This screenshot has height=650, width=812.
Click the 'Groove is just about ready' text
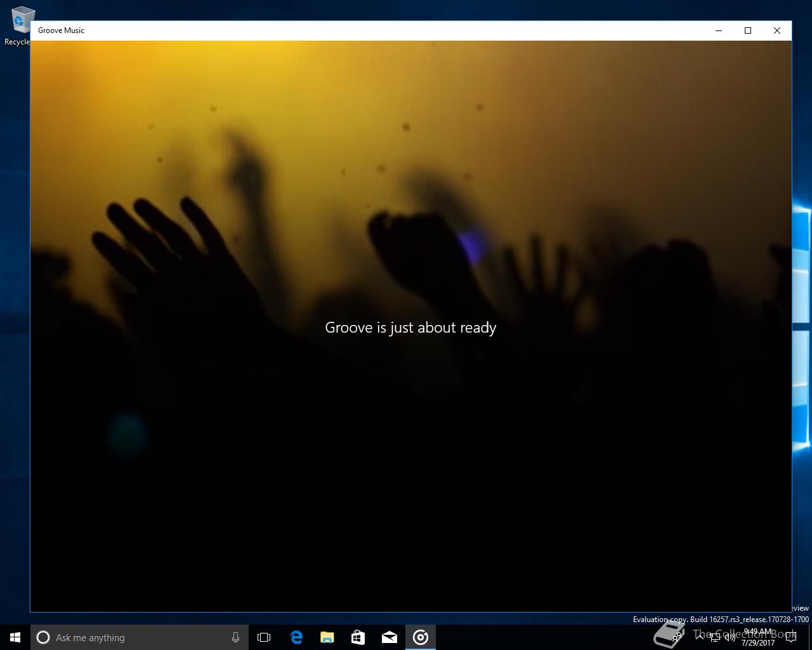point(410,328)
